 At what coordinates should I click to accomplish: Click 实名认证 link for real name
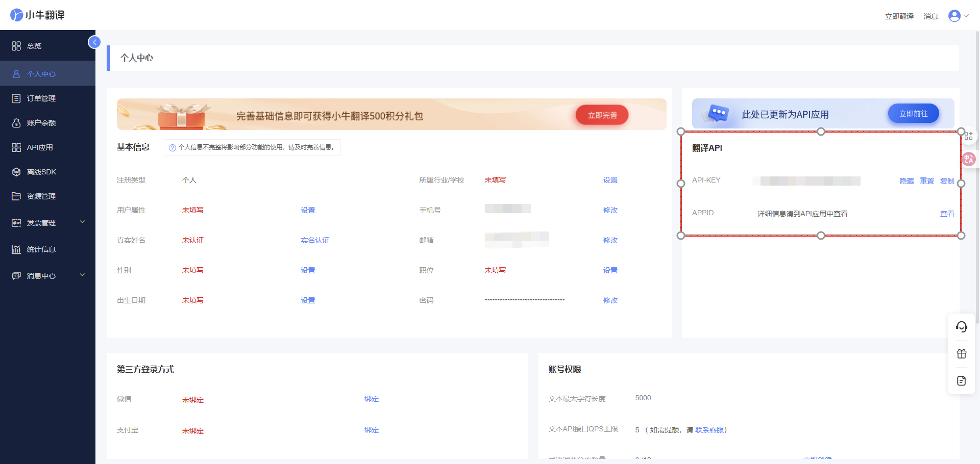pyautogui.click(x=315, y=240)
